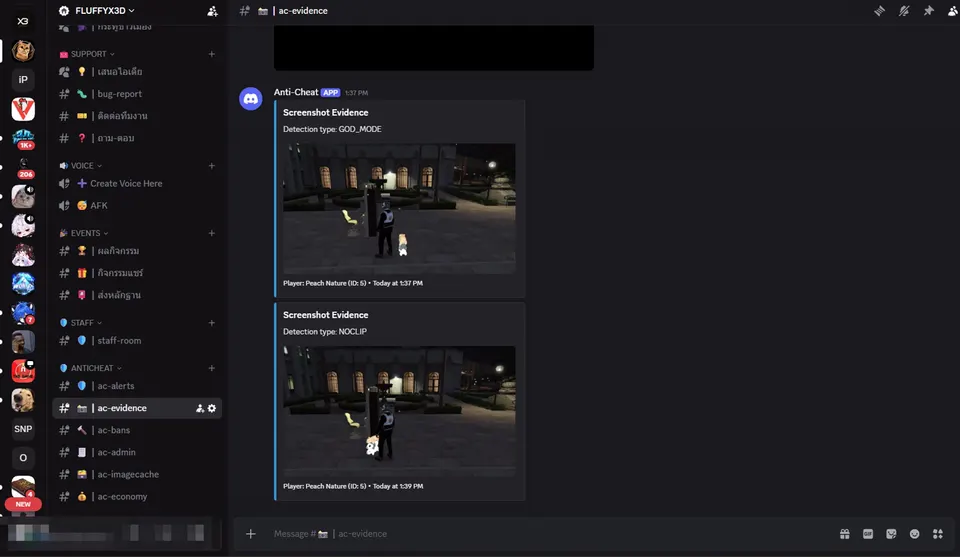Focus the Message ac-evidence input field
The image size is (960, 557).
(x=551, y=534)
